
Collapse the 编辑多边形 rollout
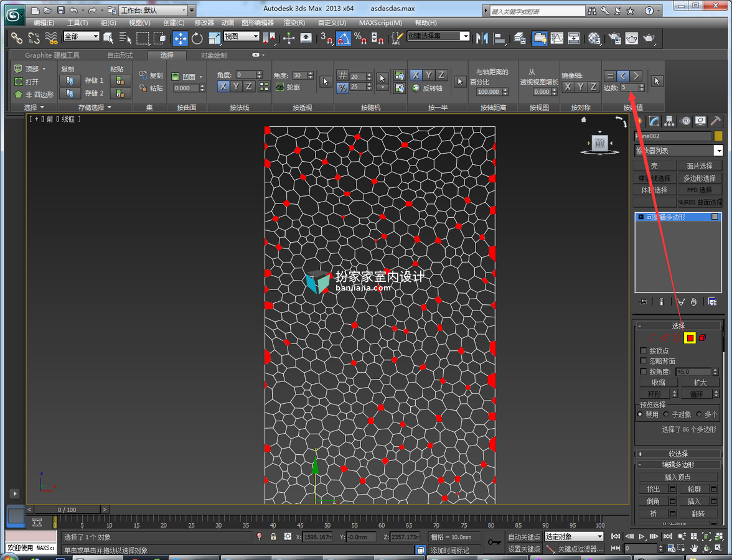(x=678, y=464)
